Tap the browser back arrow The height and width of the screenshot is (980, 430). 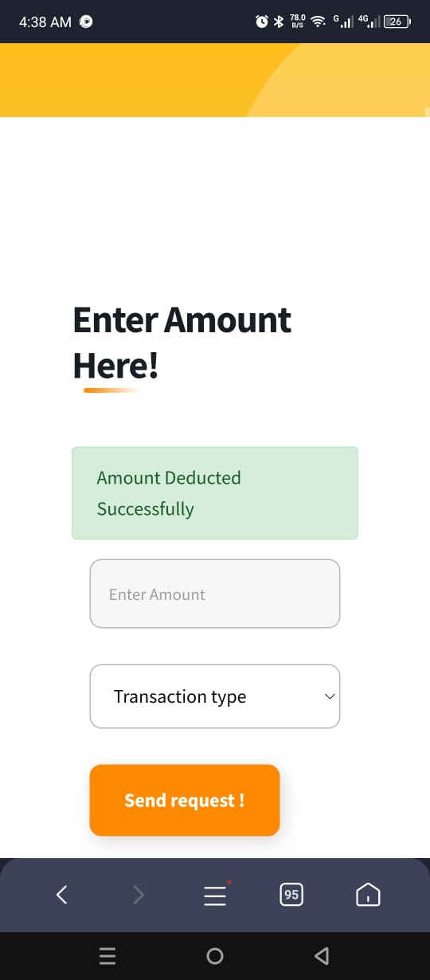point(62,895)
